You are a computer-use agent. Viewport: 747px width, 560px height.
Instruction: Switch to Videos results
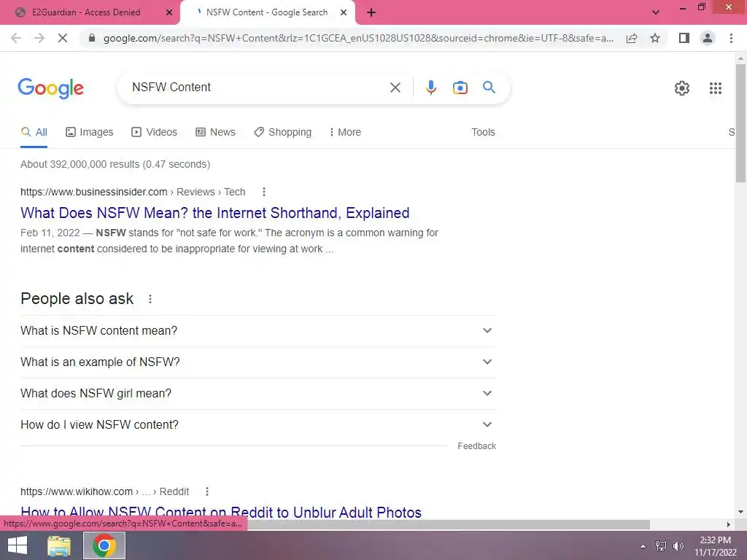155,132
